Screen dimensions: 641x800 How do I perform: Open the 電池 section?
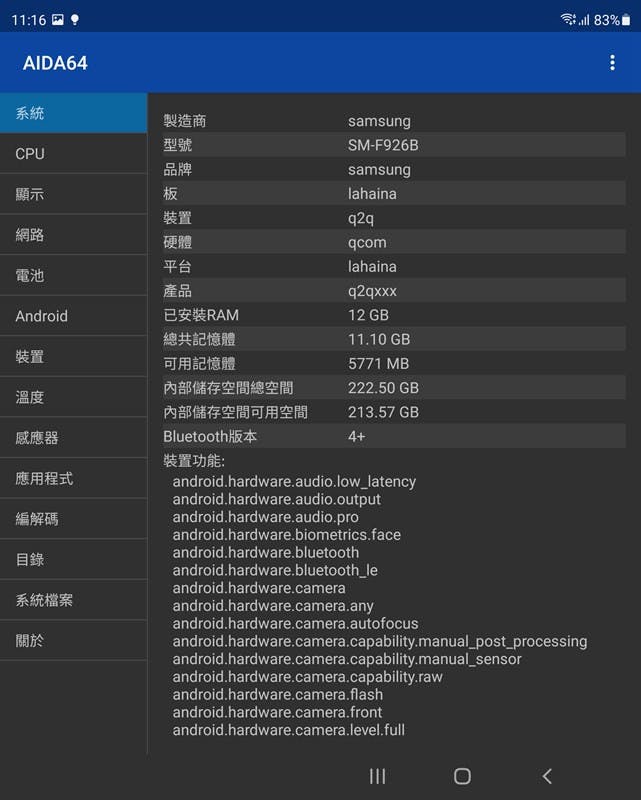pos(73,276)
